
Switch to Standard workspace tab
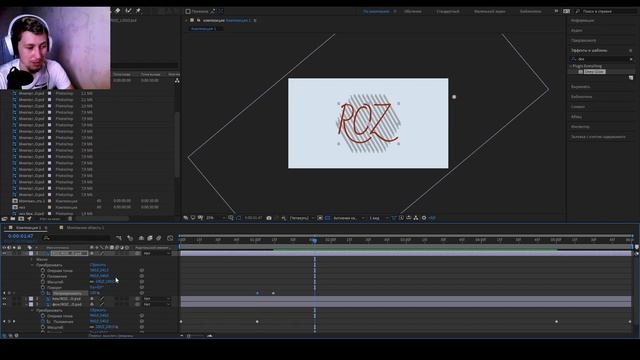tap(448, 11)
